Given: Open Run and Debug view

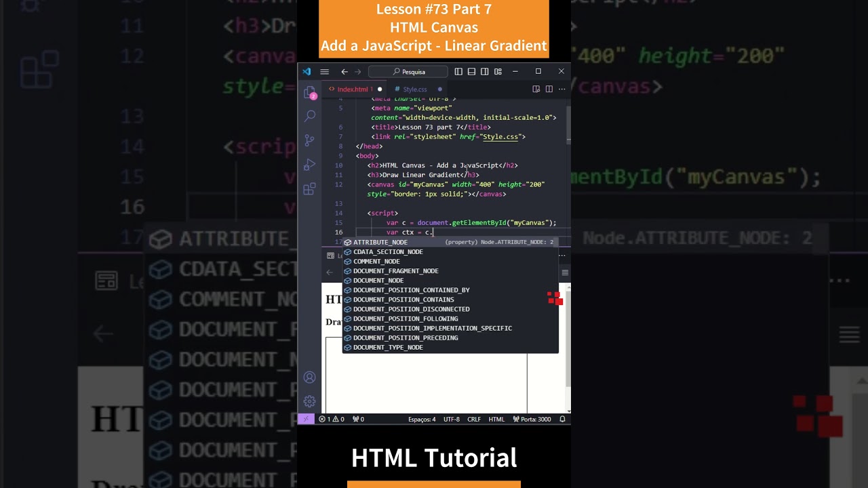Looking at the screenshot, I should (x=309, y=165).
